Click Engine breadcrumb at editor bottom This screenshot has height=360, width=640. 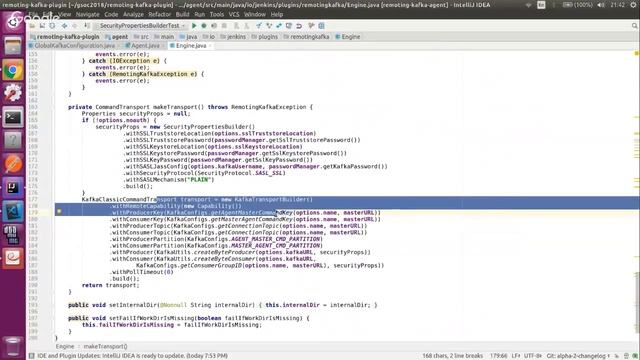pyautogui.click(x=65, y=347)
